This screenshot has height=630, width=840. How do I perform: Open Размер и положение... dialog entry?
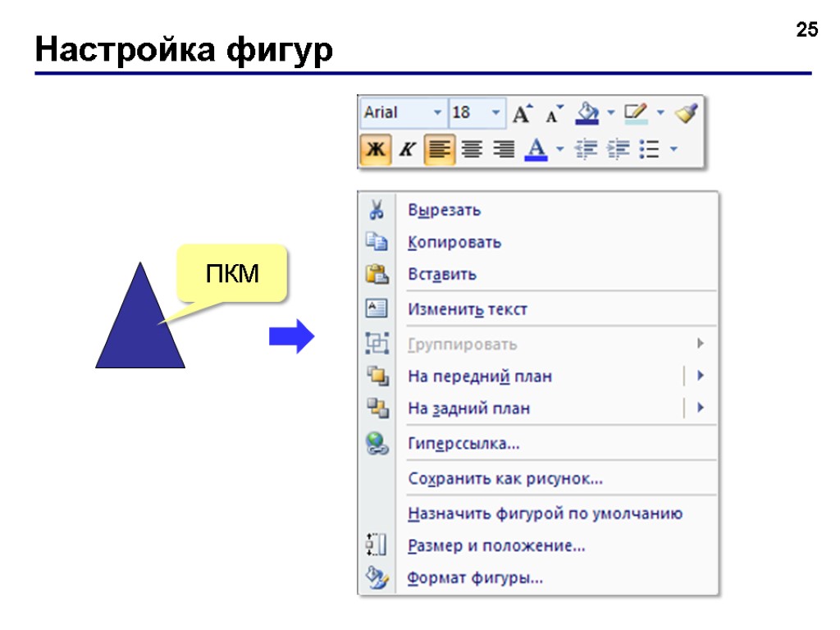click(x=537, y=546)
